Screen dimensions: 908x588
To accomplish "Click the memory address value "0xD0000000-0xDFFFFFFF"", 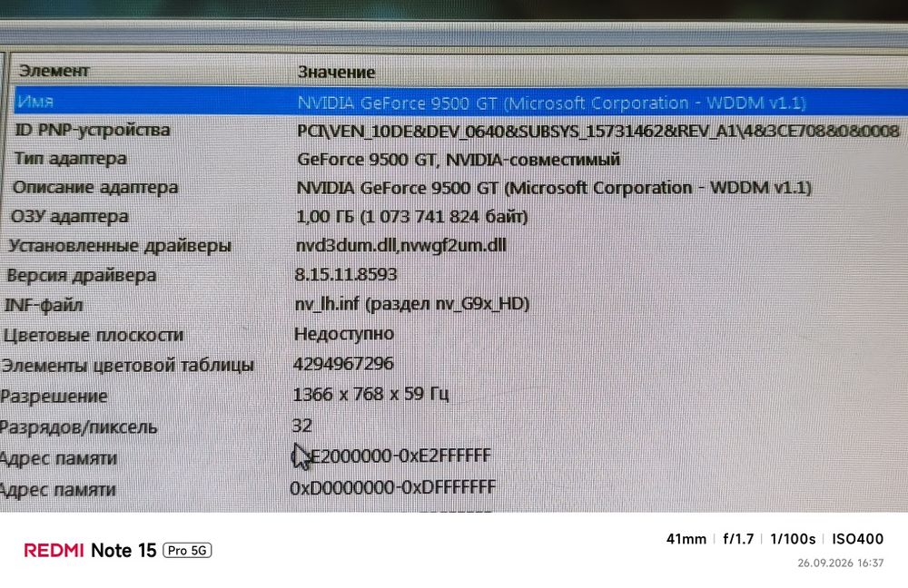I will pyautogui.click(x=392, y=488).
